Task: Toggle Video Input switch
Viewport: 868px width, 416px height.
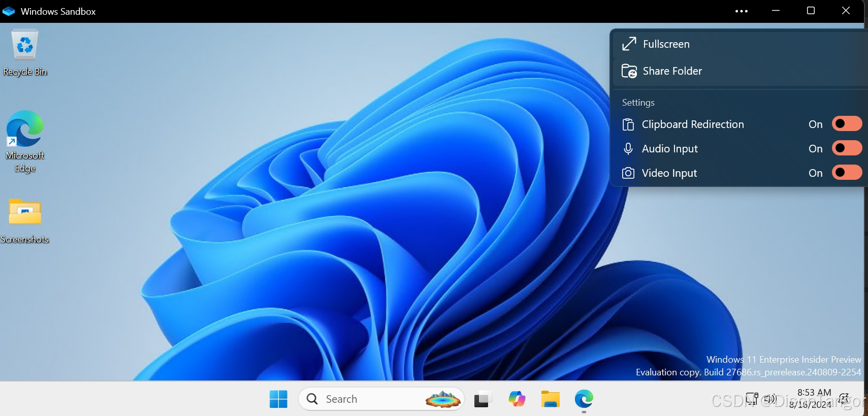Action: pos(847,173)
